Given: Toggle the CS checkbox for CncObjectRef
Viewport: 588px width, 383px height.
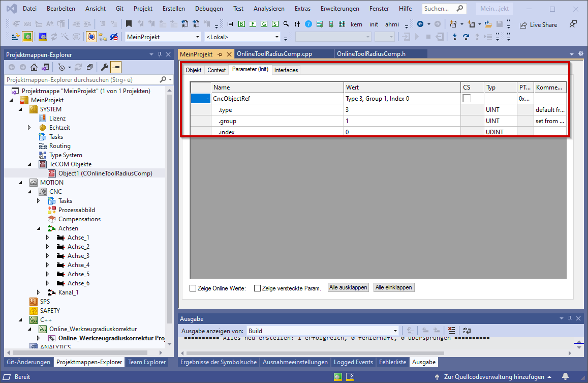Looking at the screenshot, I should (467, 98).
